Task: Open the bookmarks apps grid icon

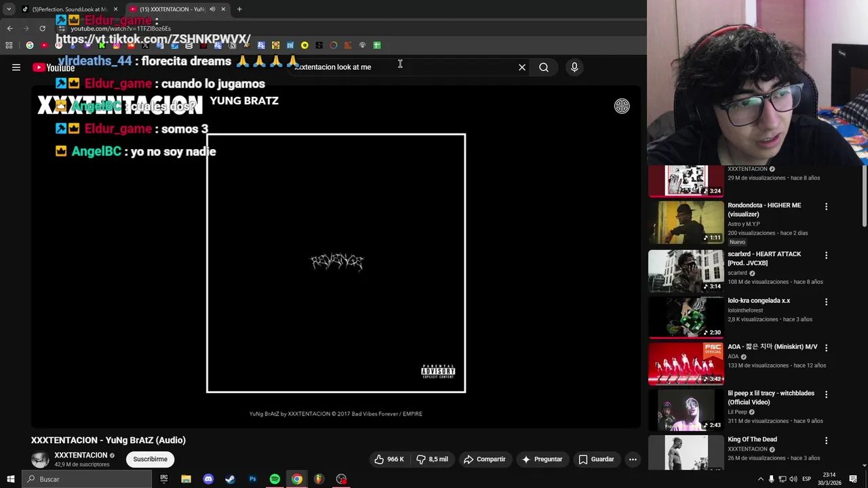Action: pyautogui.click(x=9, y=45)
